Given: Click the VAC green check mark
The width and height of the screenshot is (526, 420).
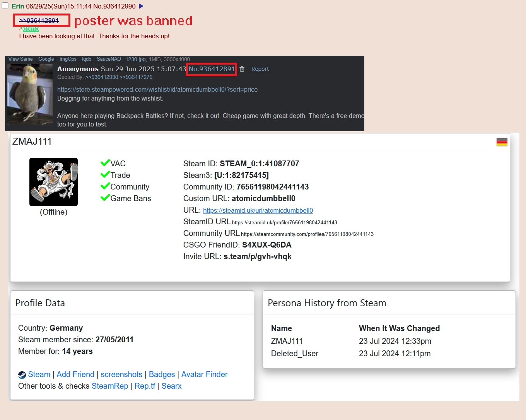Looking at the screenshot, I should (x=105, y=163).
